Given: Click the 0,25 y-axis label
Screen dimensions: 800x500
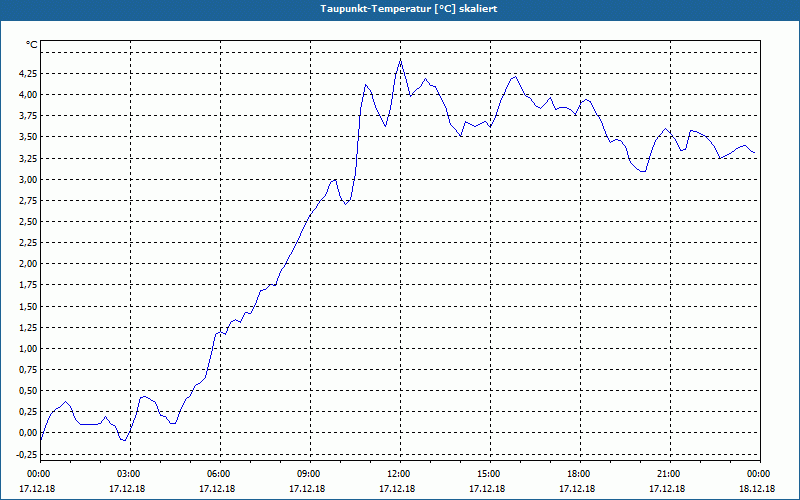Looking at the screenshot, I should click(27, 412).
